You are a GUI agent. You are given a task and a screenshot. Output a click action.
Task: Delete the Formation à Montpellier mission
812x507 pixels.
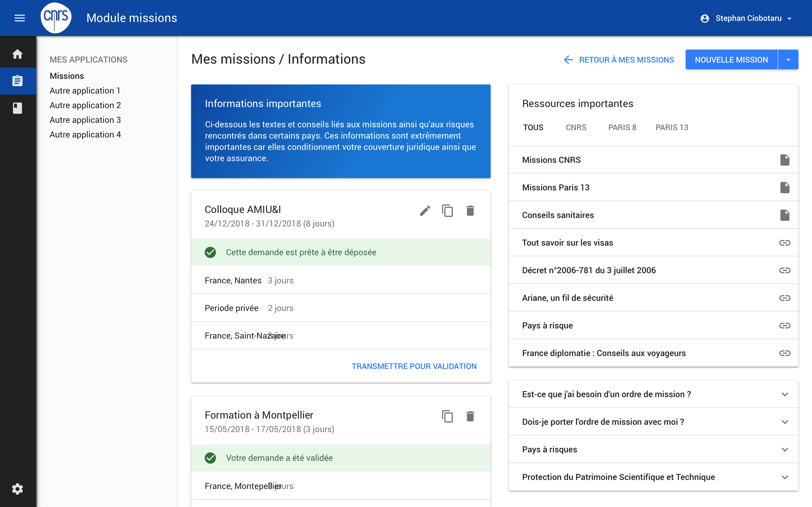(x=470, y=416)
